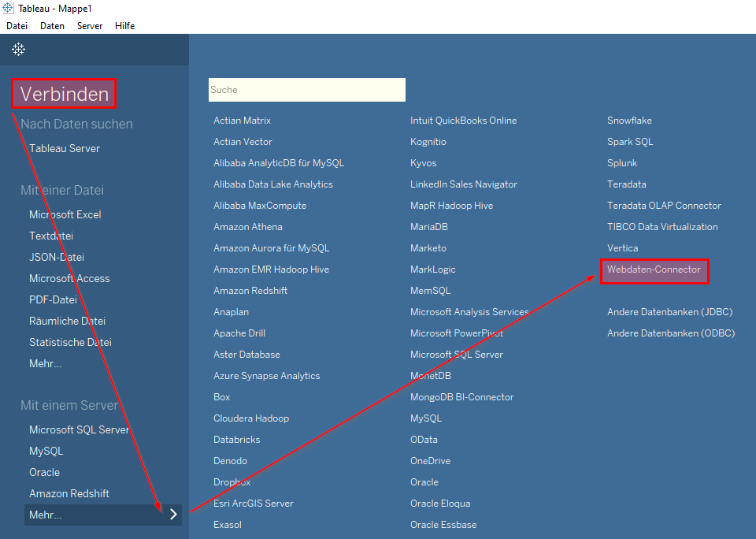Screen dimensions: 756x539
Task: Select JSON-Datei connection
Action: tap(57, 257)
